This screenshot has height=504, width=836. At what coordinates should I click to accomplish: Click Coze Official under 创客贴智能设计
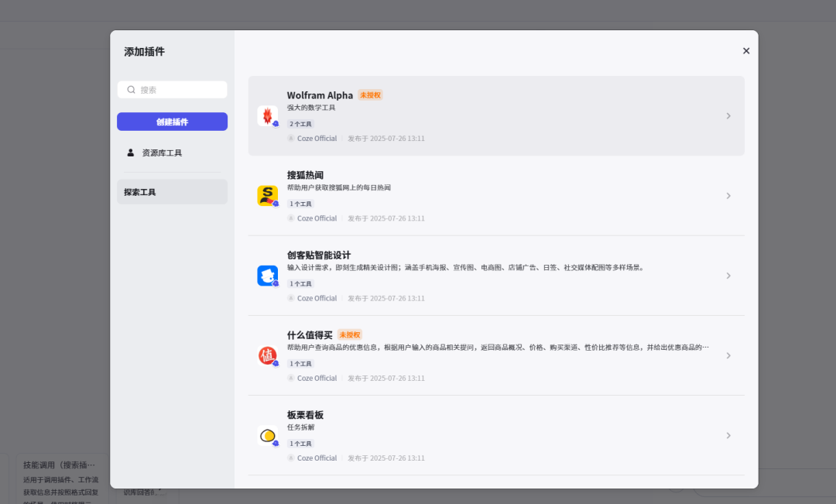pyautogui.click(x=317, y=298)
